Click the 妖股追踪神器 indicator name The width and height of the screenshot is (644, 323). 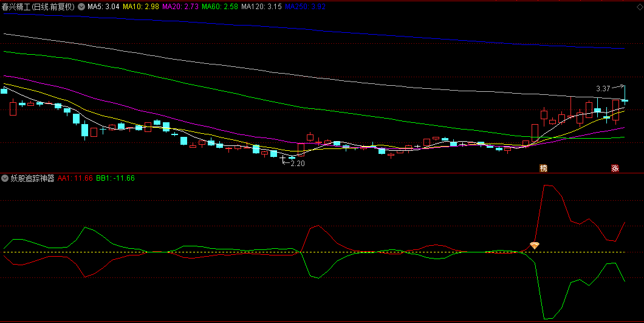[x=32, y=178]
